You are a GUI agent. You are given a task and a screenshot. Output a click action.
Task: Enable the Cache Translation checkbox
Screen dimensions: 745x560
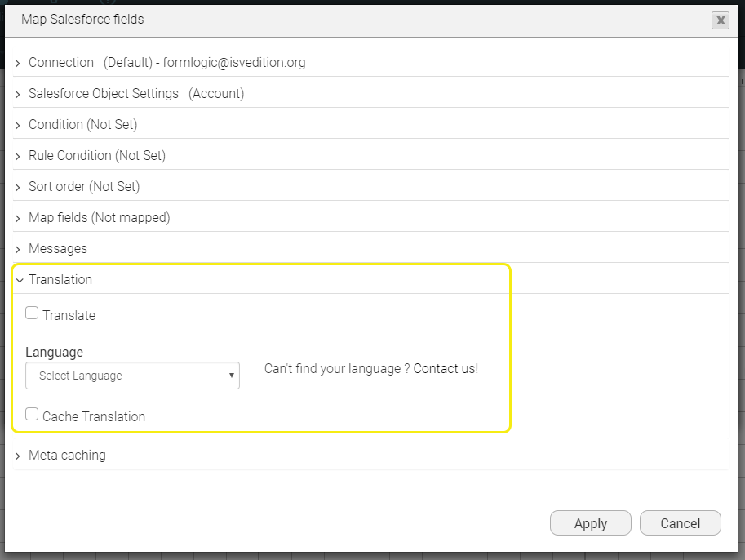tap(31, 413)
